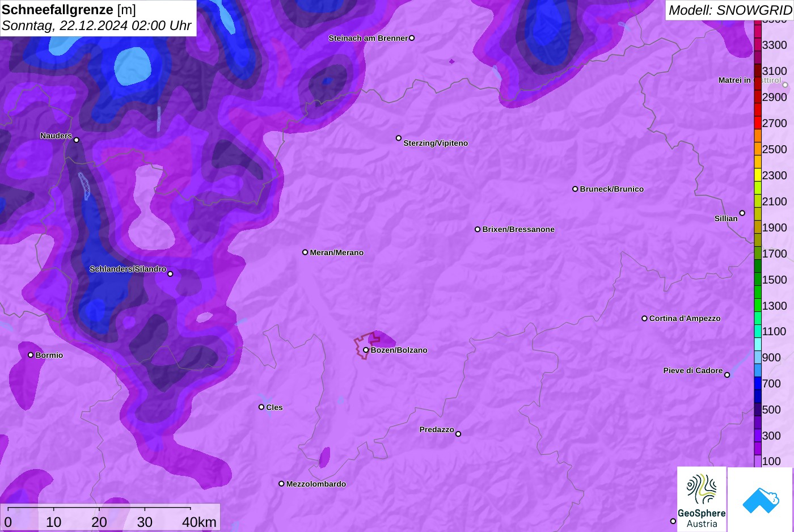Click the Sterzing/Vipiteno label text

coord(436,143)
